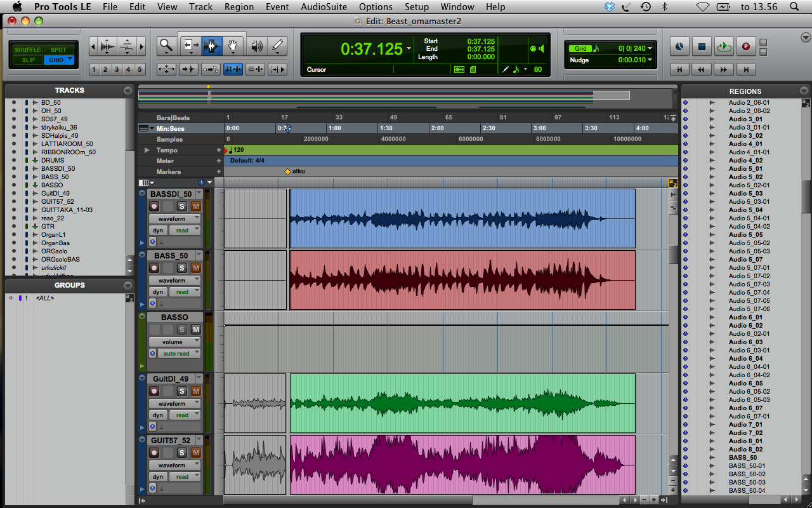Select the Zoomer magnifying glass tool

(x=166, y=46)
